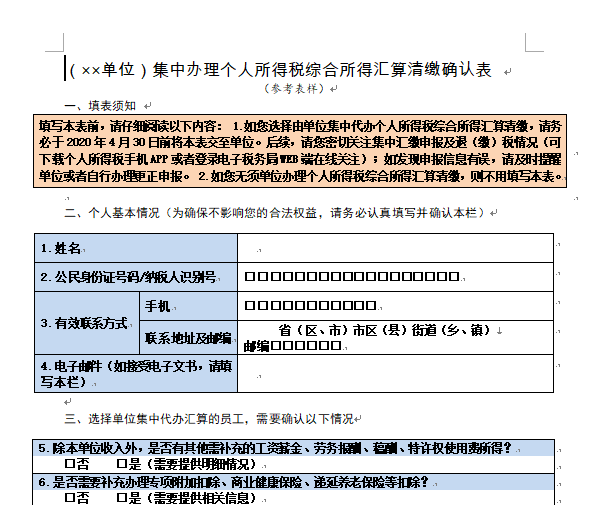The image size is (597, 505).
Task: Click the 省(区、市) address line
Action: 385,330
